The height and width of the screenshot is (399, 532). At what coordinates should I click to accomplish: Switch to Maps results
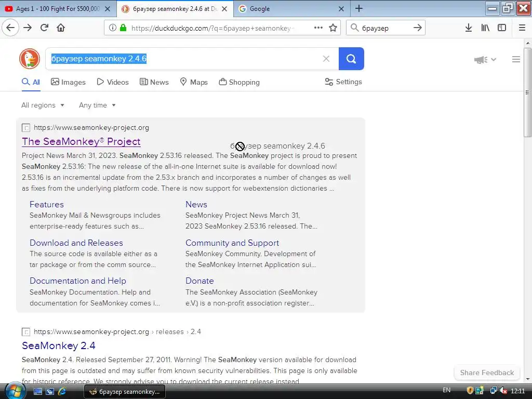click(194, 82)
